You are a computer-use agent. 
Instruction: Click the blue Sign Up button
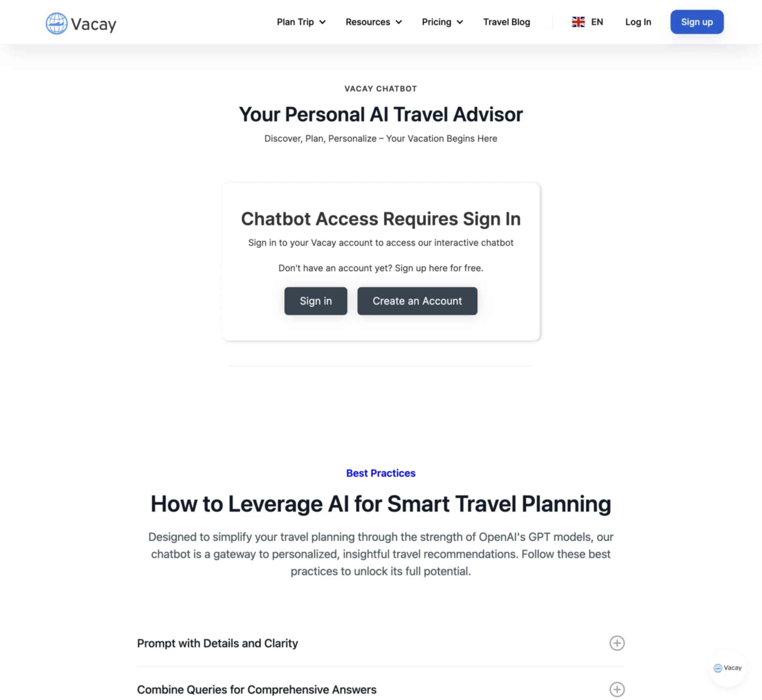click(x=697, y=21)
